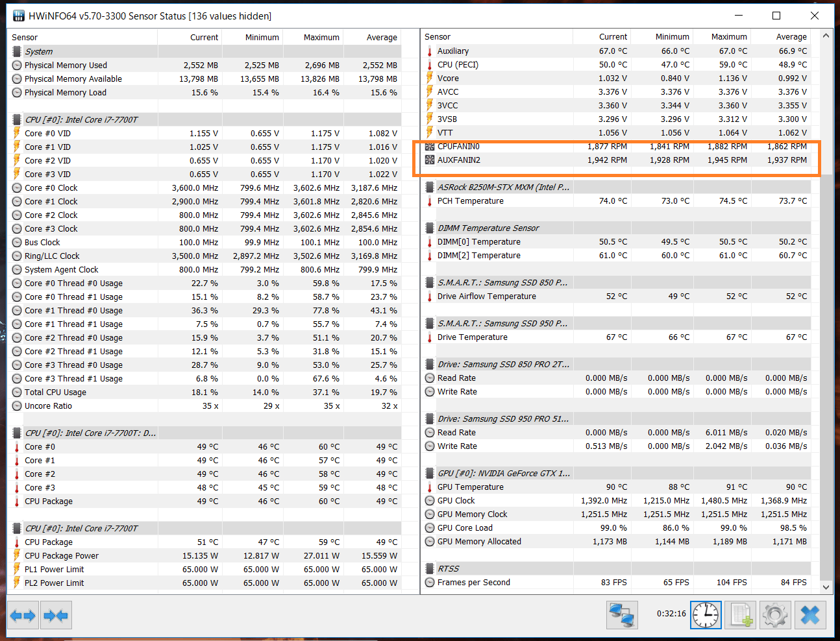Select the Uncore Ratio row
Viewport: 840px width, 641px height.
204,406
